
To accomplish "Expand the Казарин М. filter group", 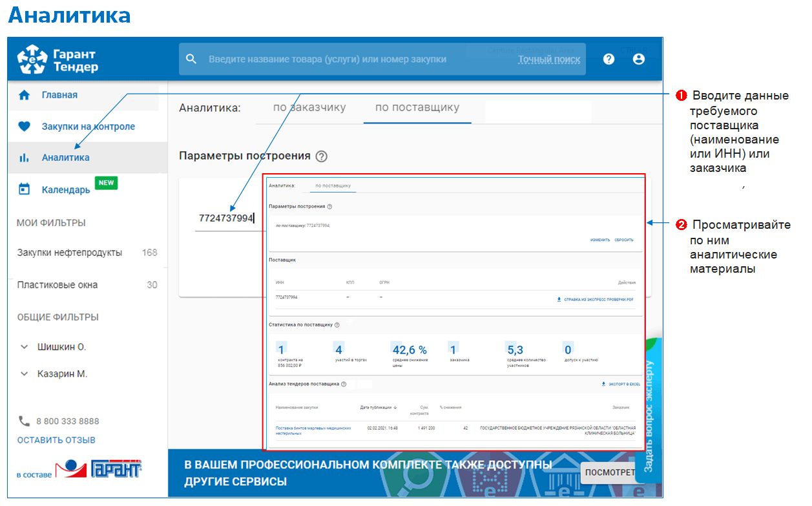I will click(x=25, y=374).
